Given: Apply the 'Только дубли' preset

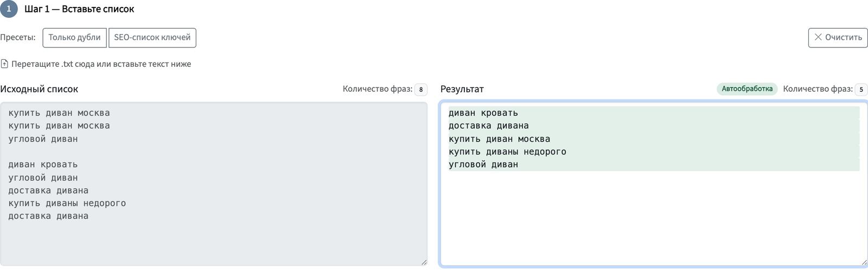Looking at the screenshot, I should pos(74,37).
